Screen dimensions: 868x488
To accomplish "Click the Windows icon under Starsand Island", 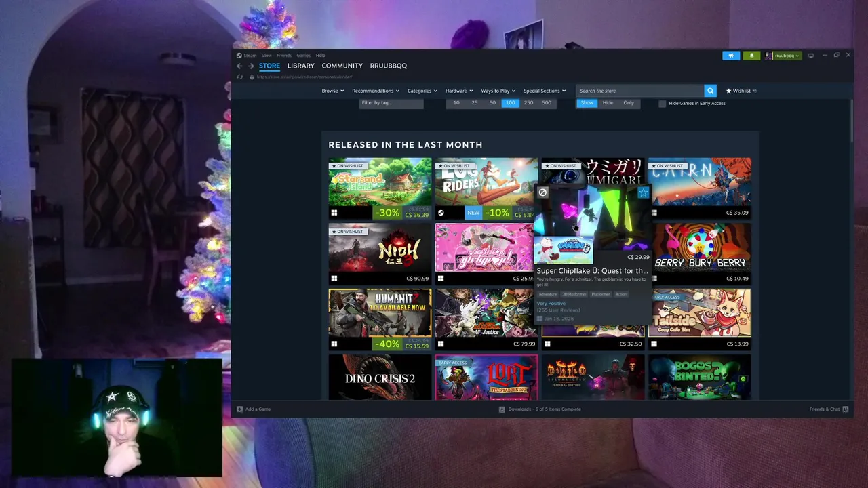I will click(x=334, y=213).
